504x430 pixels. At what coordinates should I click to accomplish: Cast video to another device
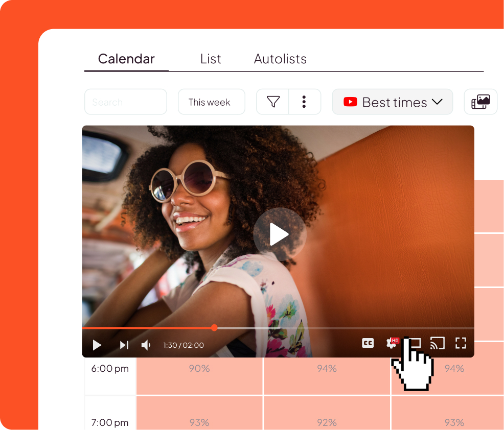pyautogui.click(x=437, y=343)
